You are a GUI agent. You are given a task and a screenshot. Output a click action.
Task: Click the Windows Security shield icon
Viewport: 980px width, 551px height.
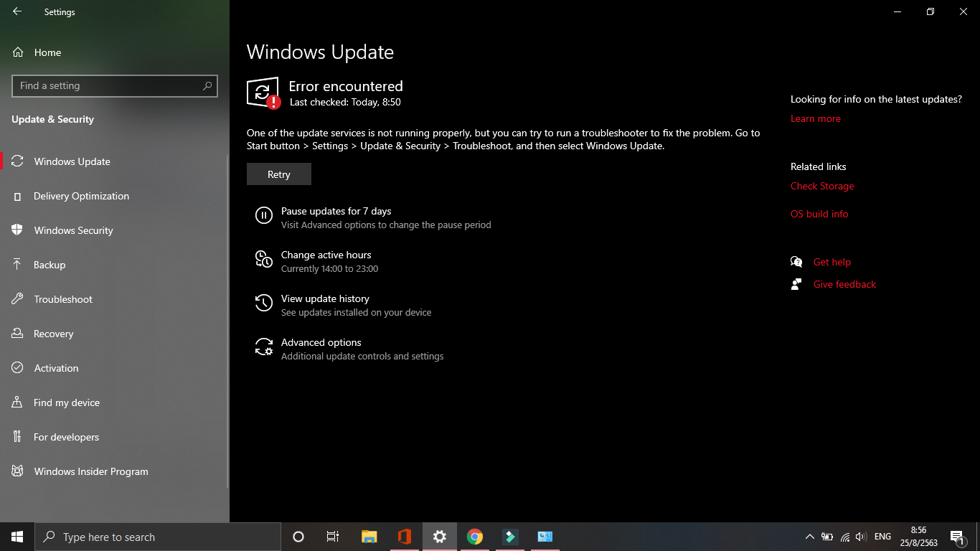[x=18, y=230]
